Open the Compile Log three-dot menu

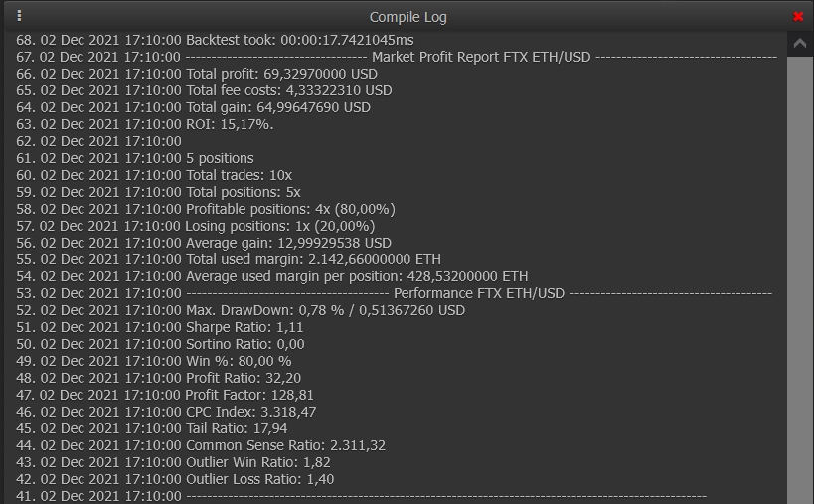click(x=19, y=16)
